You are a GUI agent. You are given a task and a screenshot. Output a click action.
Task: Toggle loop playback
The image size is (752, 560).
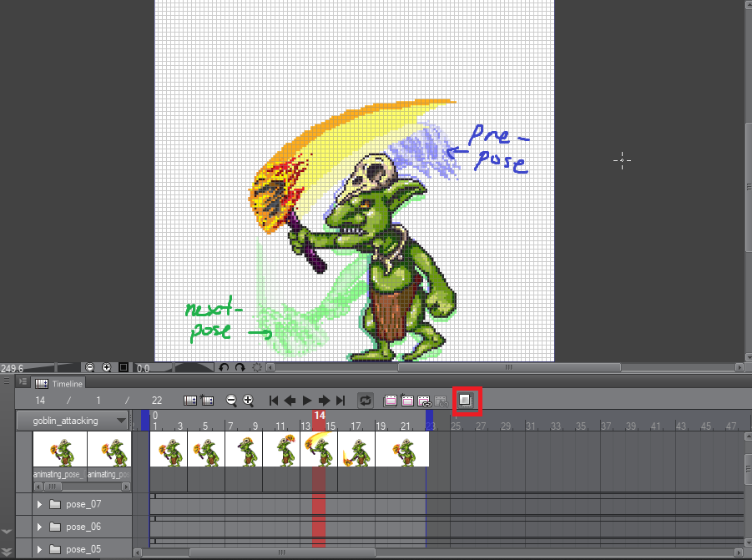366,401
